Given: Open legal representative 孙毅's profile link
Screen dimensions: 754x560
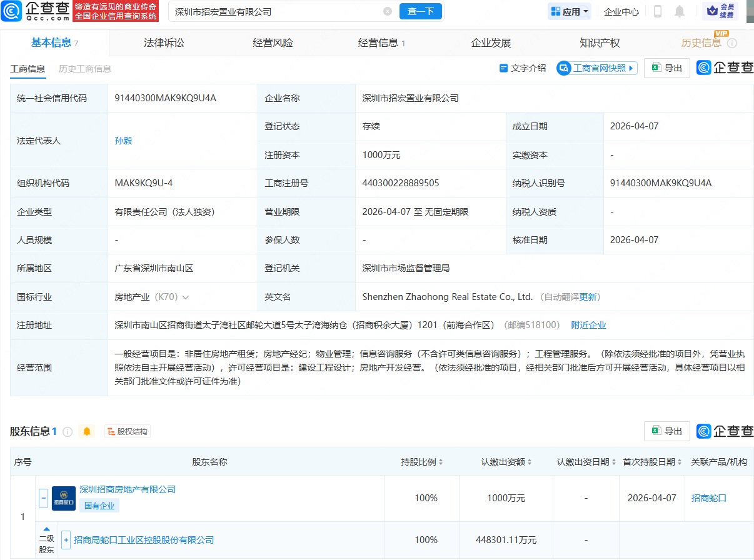Looking at the screenshot, I should click(123, 141).
